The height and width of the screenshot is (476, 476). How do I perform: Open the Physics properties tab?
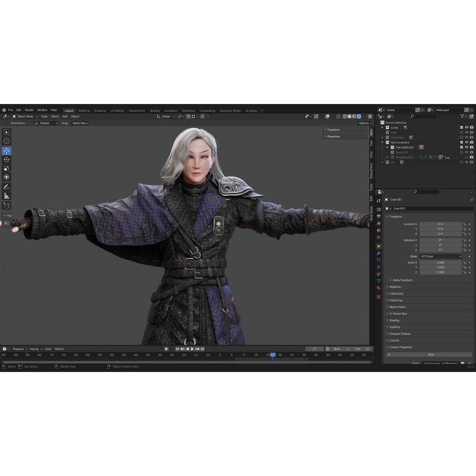coord(379,267)
